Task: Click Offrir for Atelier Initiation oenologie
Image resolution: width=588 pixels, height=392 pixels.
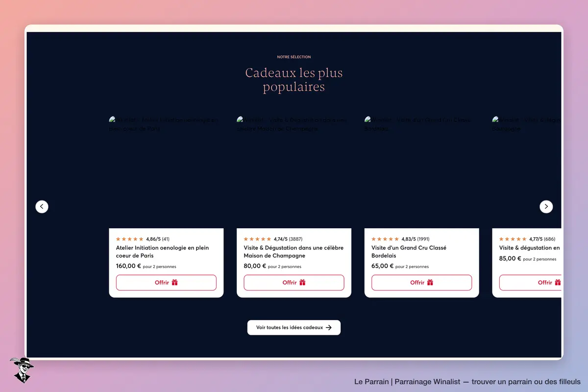Action: (x=166, y=283)
